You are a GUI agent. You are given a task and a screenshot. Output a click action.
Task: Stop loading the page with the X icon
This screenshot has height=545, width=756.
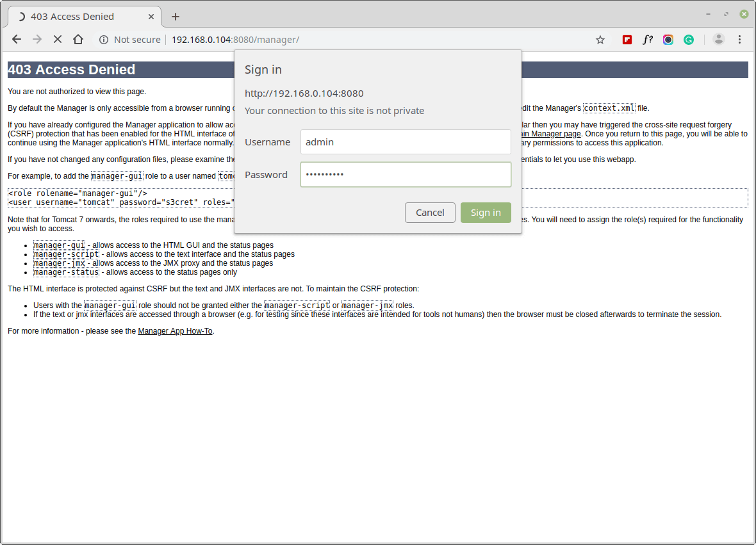tap(58, 40)
